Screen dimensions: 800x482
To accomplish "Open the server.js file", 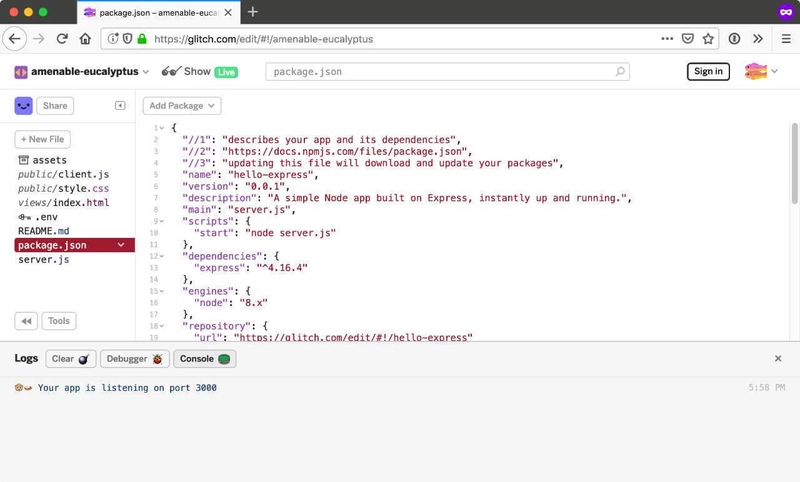I will [x=43, y=260].
